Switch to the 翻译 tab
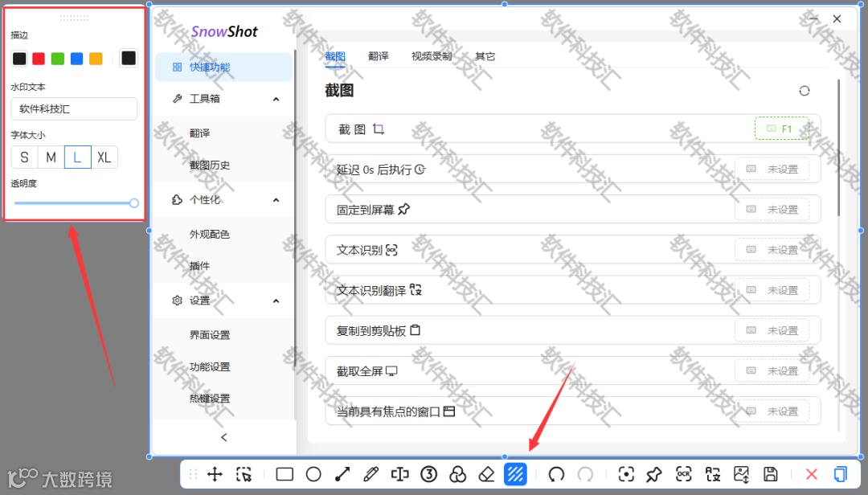Screen dimensions: 868x495 point(379,56)
